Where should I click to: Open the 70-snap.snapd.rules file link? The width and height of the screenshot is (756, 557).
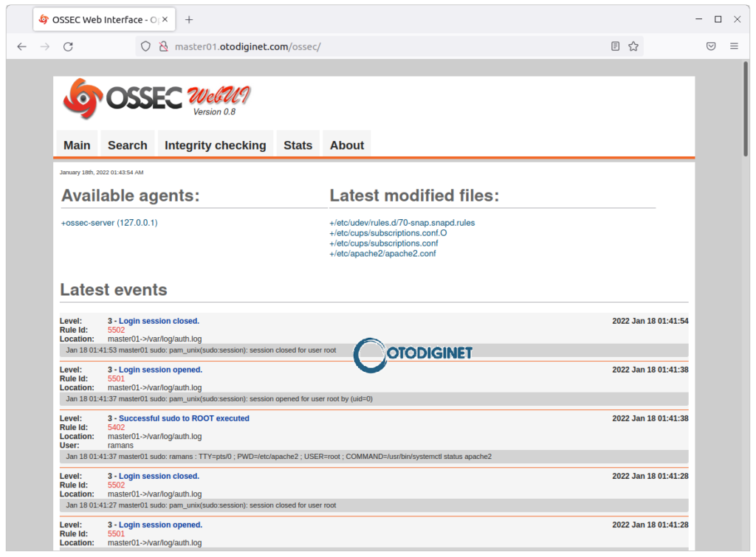click(x=402, y=222)
